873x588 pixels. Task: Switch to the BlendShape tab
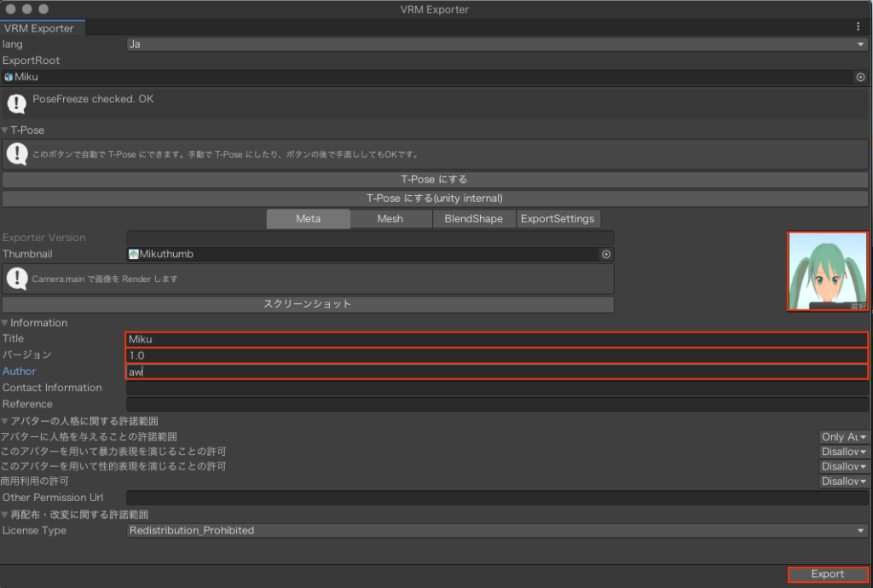[x=473, y=219]
